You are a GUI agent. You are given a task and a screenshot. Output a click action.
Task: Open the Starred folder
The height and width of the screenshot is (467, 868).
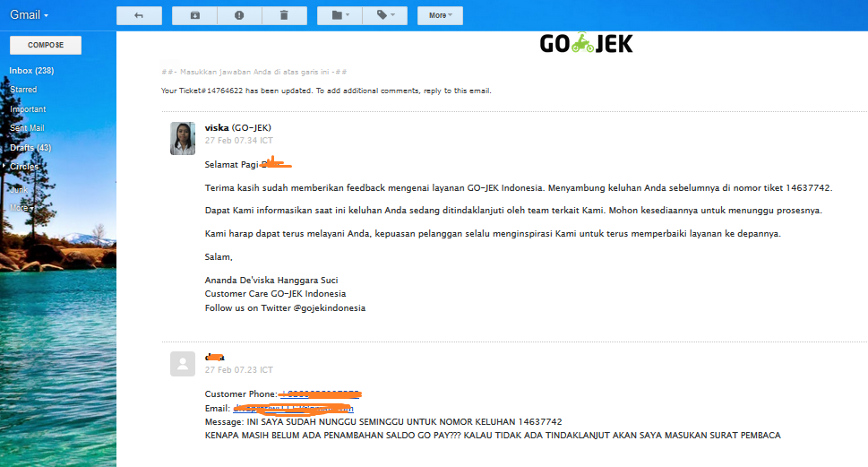click(23, 90)
